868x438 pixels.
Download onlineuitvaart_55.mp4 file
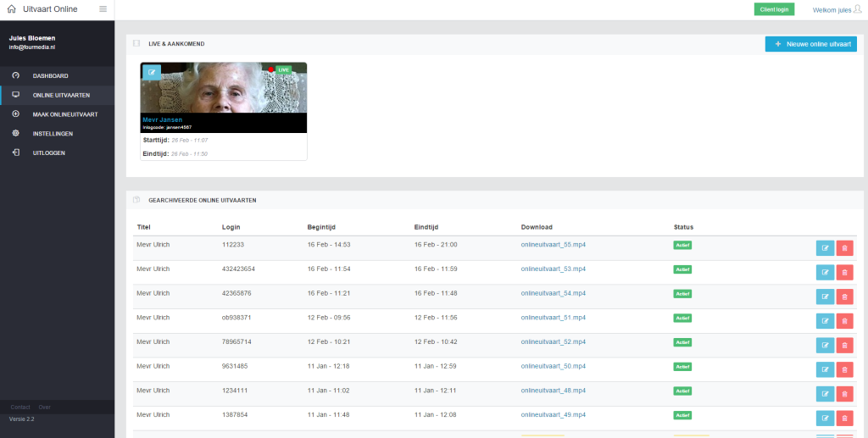(553, 244)
